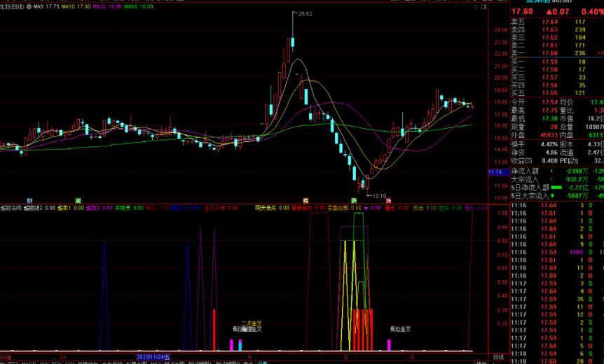
Task: Select the tick row with purple 1005 volume
Action: pyautogui.click(x=557, y=253)
